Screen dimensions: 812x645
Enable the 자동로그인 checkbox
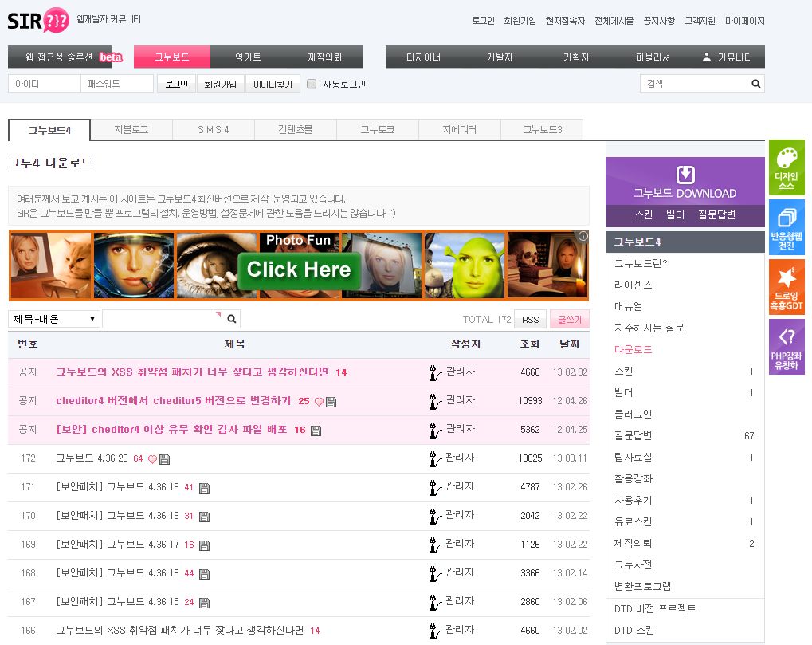click(x=312, y=84)
